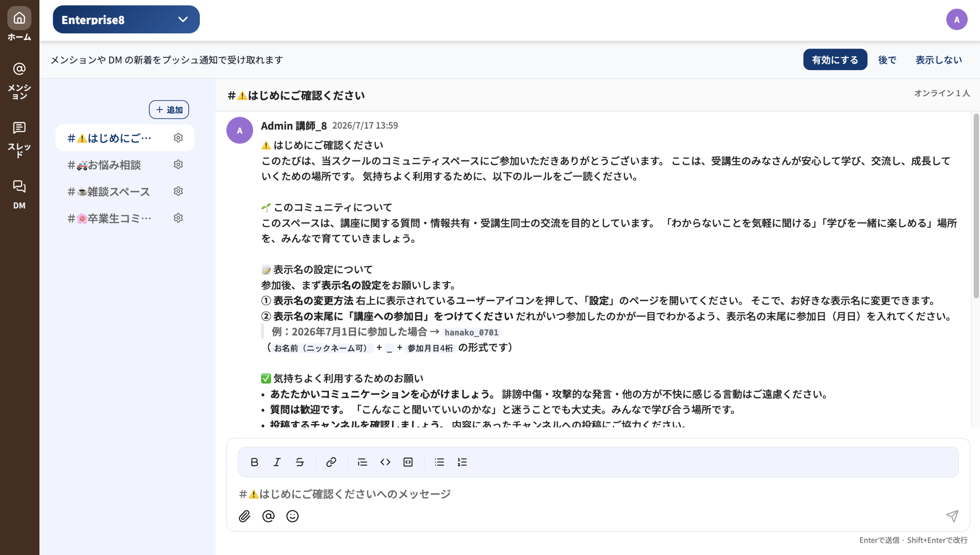980x555 pixels.
Task: Open settings gear for #はじめにご… channel
Action: pyautogui.click(x=178, y=138)
